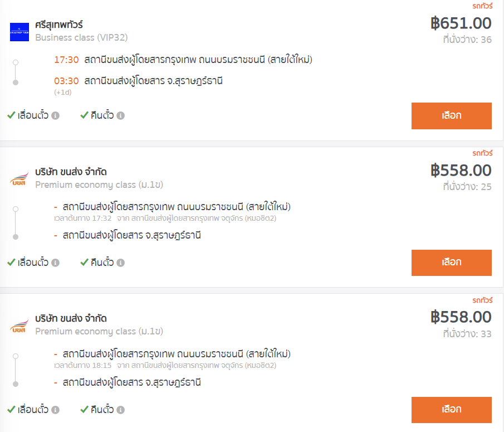
Task: Click the บขส logo on the 17:32 trip
Action: tap(19, 179)
